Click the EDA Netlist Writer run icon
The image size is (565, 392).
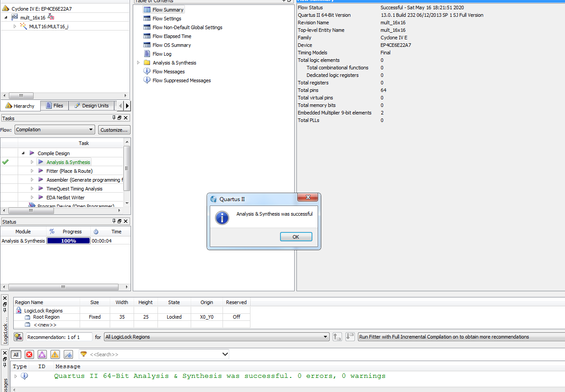pyautogui.click(x=41, y=198)
